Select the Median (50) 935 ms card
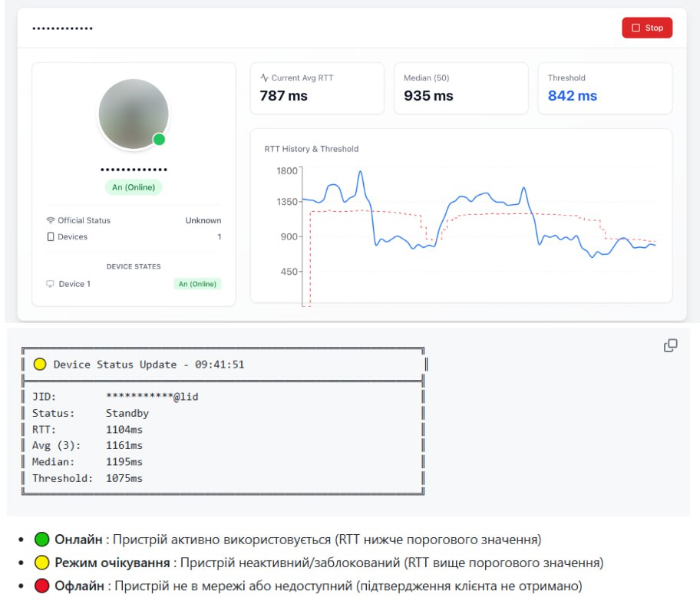 point(461,88)
